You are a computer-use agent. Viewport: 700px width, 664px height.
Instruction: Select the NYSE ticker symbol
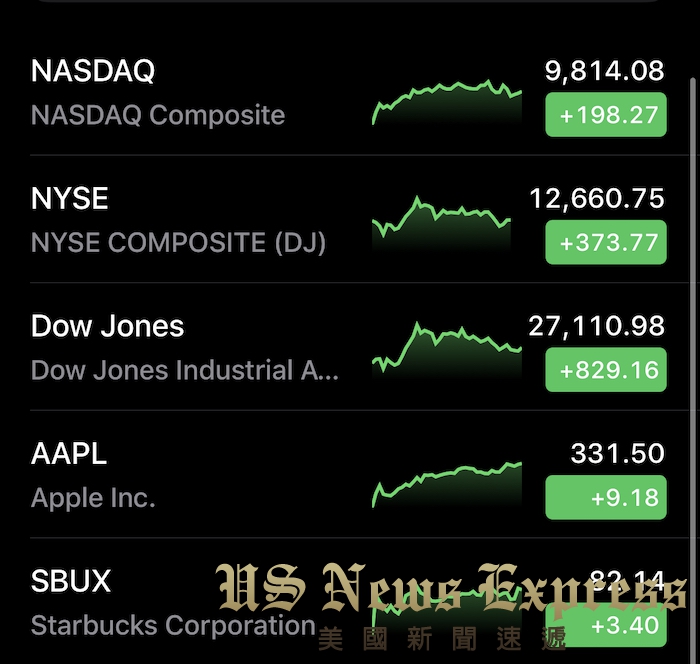coord(70,198)
